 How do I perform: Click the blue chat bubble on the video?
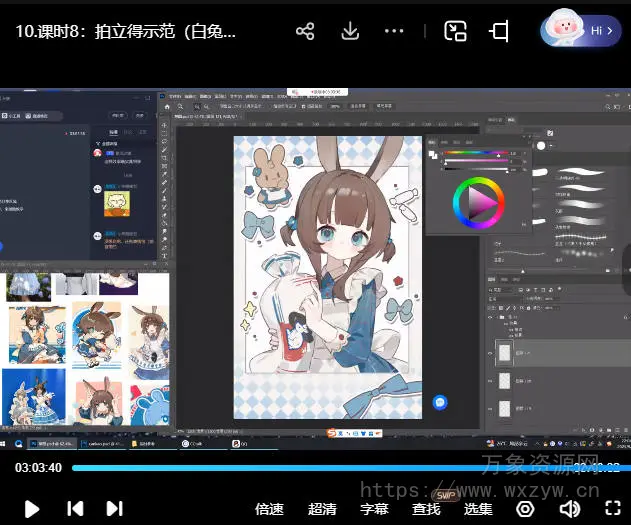click(x=440, y=402)
